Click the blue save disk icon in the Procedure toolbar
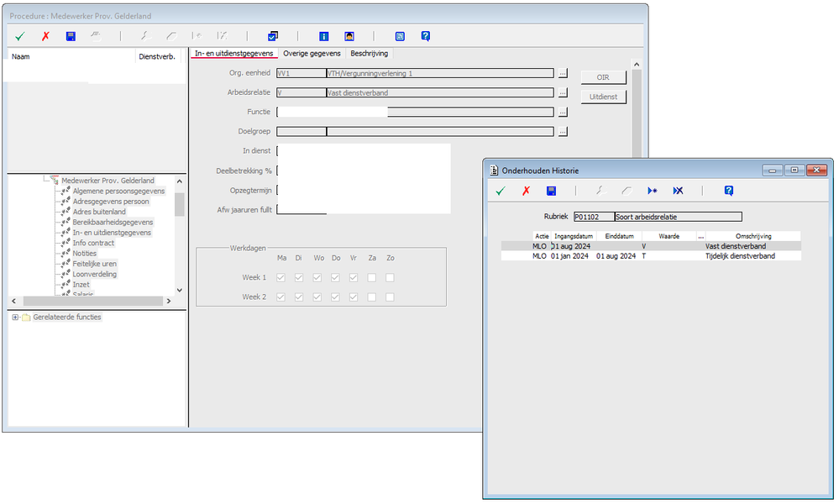 coord(71,36)
